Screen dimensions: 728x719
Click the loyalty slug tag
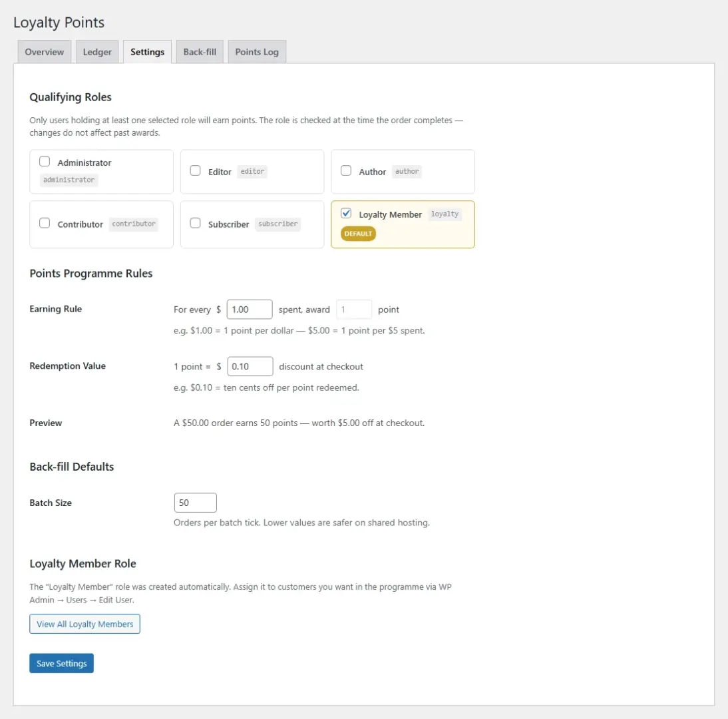click(x=445, y=214)
